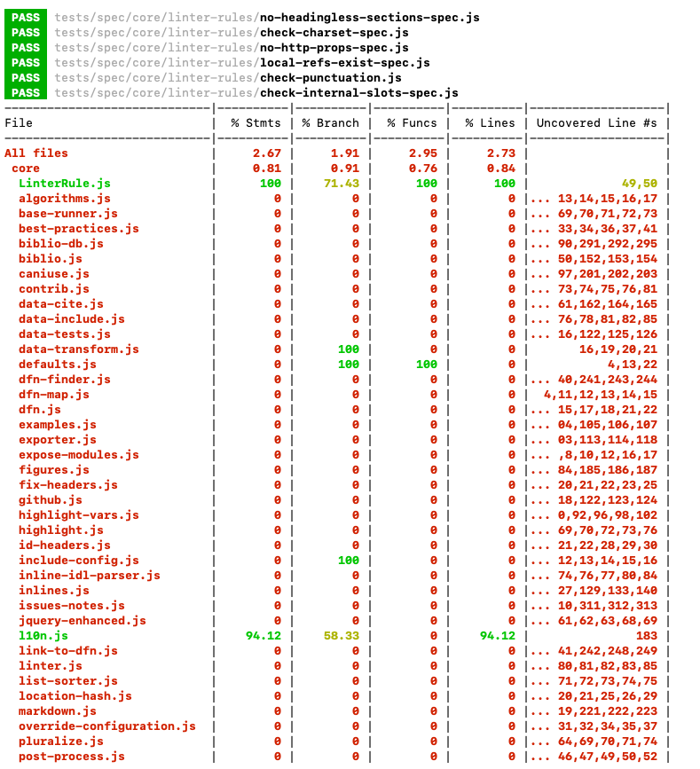Click the % Branch column header
The height and width of the screenshot is (769, 700).
click(x=331, y=123)
